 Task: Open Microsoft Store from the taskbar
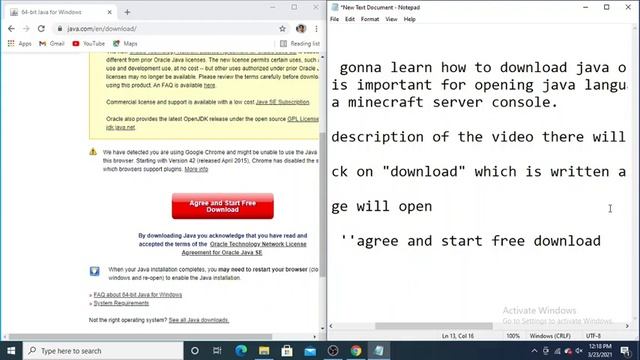pyautogui.click(x=287, y=351)
